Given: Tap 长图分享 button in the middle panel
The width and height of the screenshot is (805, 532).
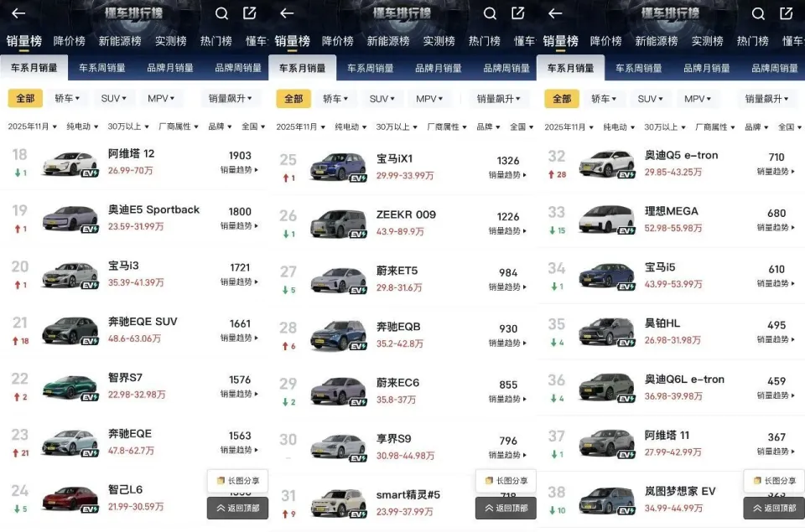Looking at the screenshot, I should (506, 481).
